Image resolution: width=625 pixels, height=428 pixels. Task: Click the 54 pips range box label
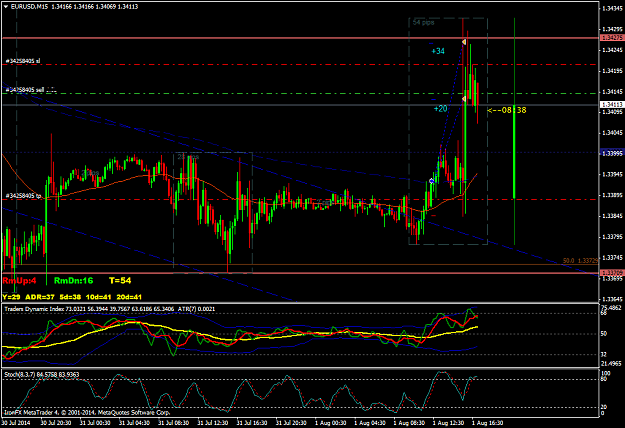[x=423, y=22]
